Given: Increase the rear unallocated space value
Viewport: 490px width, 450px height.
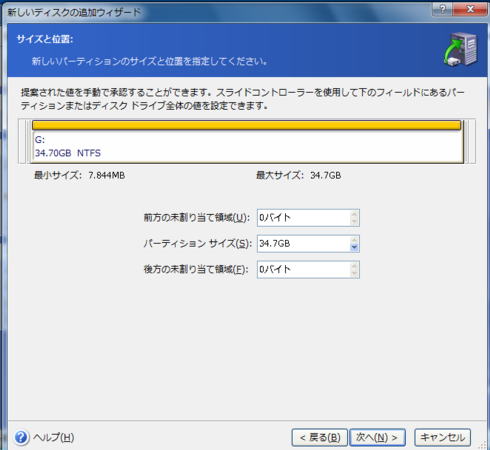Looking at the screenshot, I should [354, 266].
